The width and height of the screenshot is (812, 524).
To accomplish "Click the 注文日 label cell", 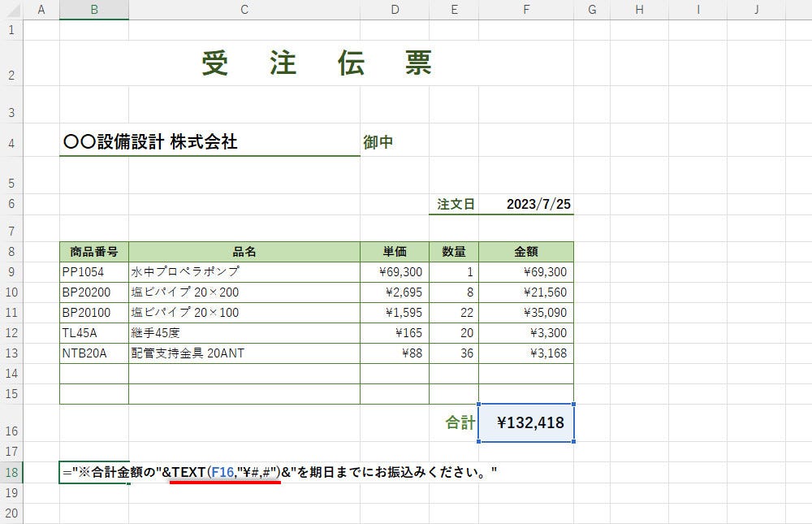I will 454,204.
